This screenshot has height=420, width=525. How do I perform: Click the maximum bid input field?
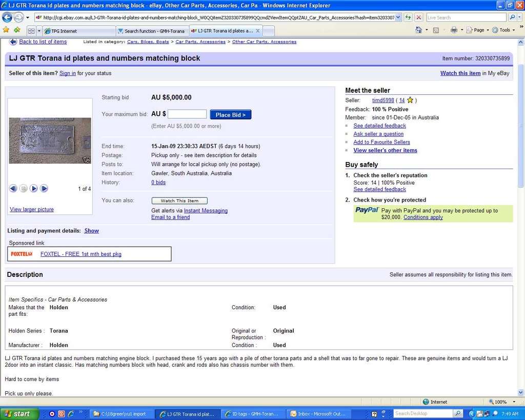pyautogui.click(x=187, y=114)
